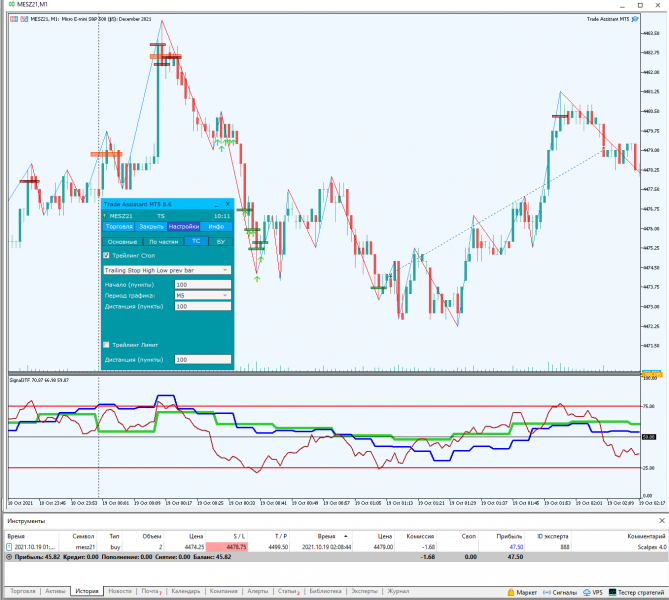Select the ТС settings sub-tab
669x600 pixels.
pos(196,241)
